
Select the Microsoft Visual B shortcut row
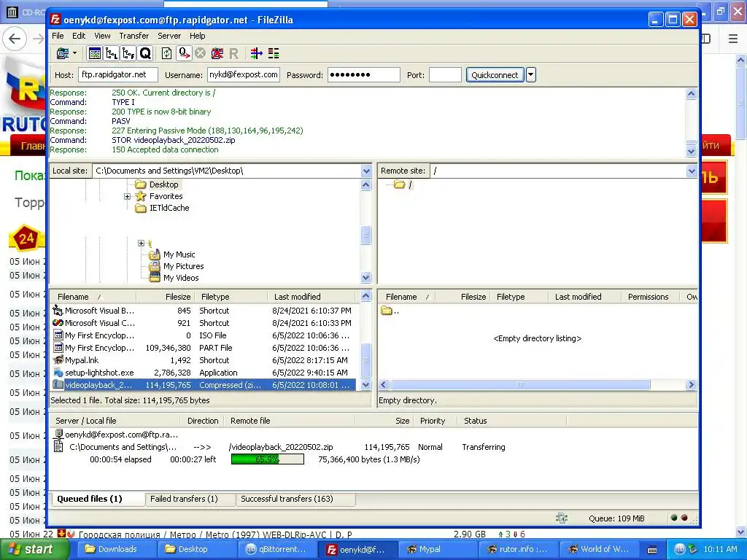click(204, 311)
